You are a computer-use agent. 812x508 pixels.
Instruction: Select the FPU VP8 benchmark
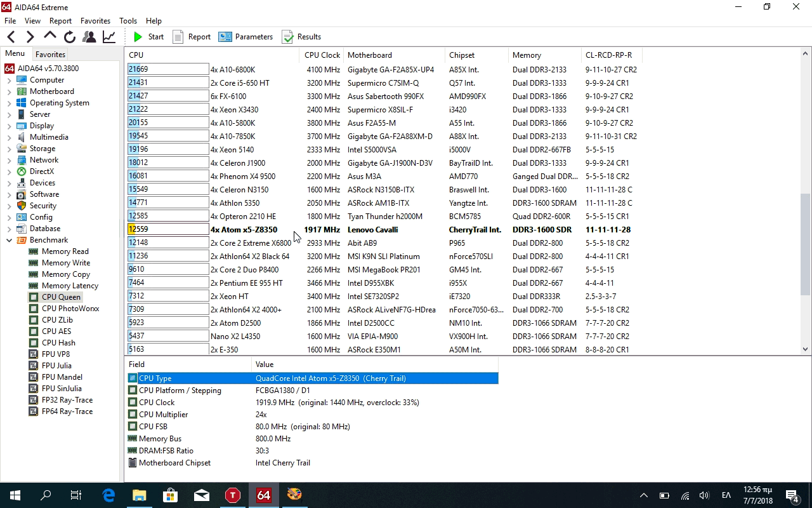click(56, 354)
